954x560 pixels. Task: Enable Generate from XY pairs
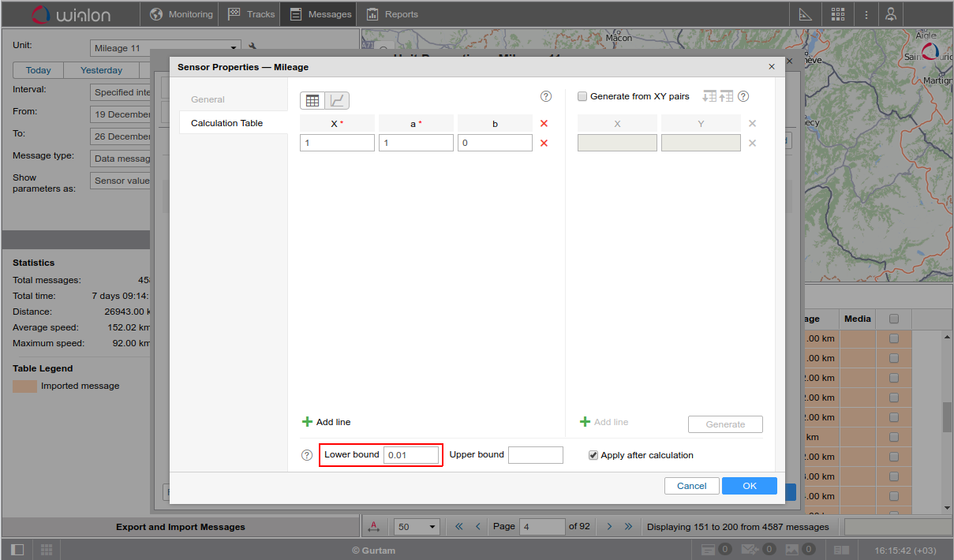(x=582, y=96)
